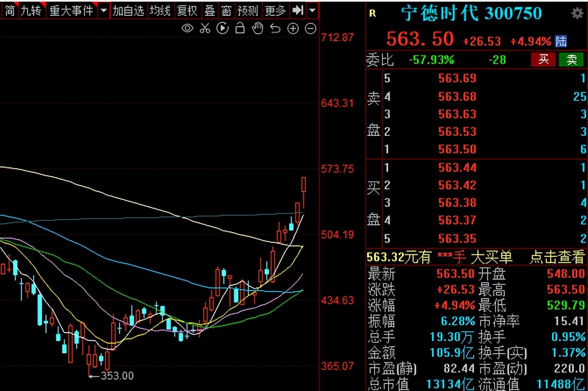Select buy level 4 price 563.37
This screenshot has width=588, height=391.
[x=457, y=220]
